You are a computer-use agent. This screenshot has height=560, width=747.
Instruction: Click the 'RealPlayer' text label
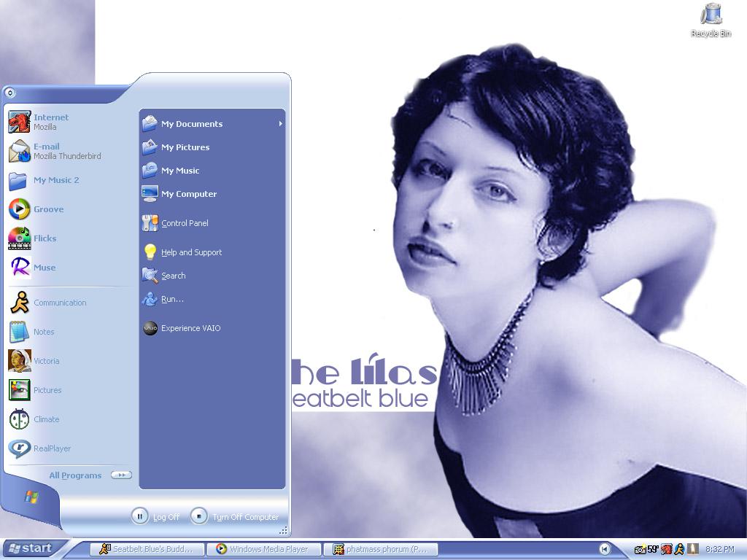[52, 448]
